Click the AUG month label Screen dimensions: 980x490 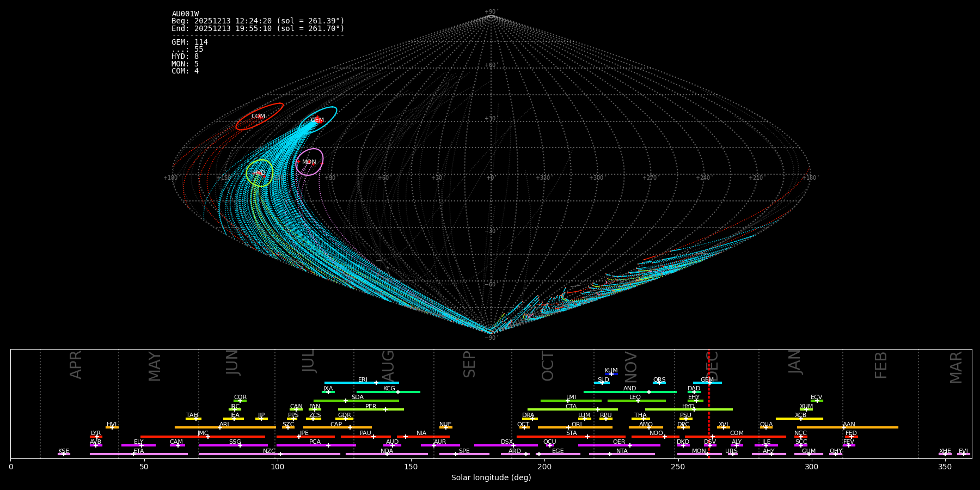coord(388,365)
